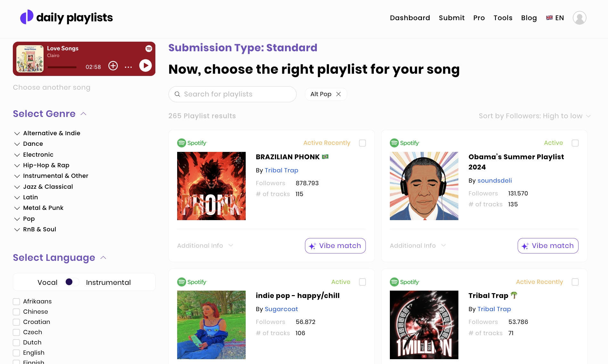This screenshot has width=608, height=364.
Task: Check the Obama's Summer Playlist 2024 checkbox
Action: (575, 143)
